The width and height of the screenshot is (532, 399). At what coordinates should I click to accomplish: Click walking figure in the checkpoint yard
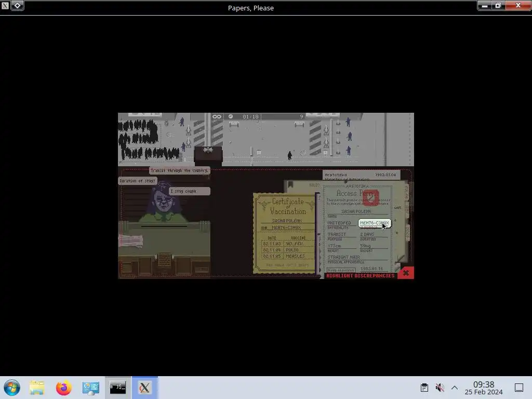(289, 155)
